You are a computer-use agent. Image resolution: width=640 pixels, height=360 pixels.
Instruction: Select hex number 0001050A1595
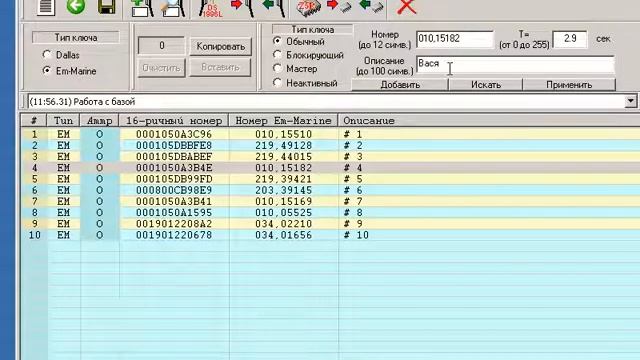(x=174, y=213)
